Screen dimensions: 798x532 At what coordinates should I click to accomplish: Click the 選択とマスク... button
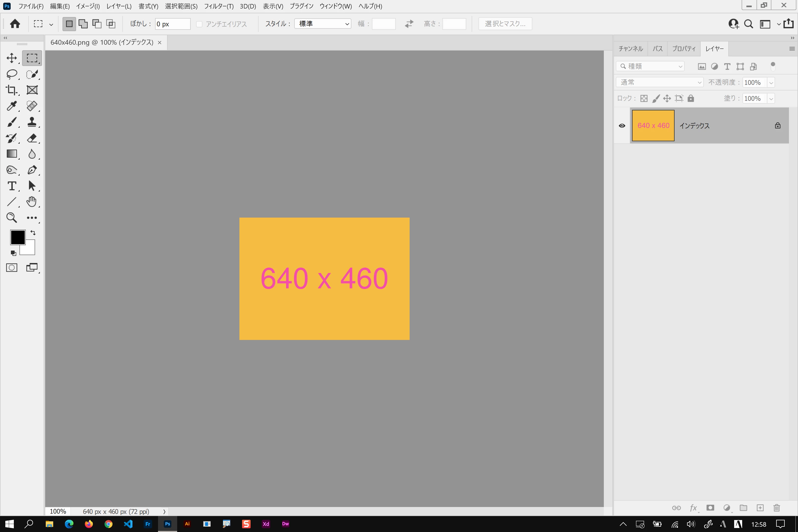(505, 24)
